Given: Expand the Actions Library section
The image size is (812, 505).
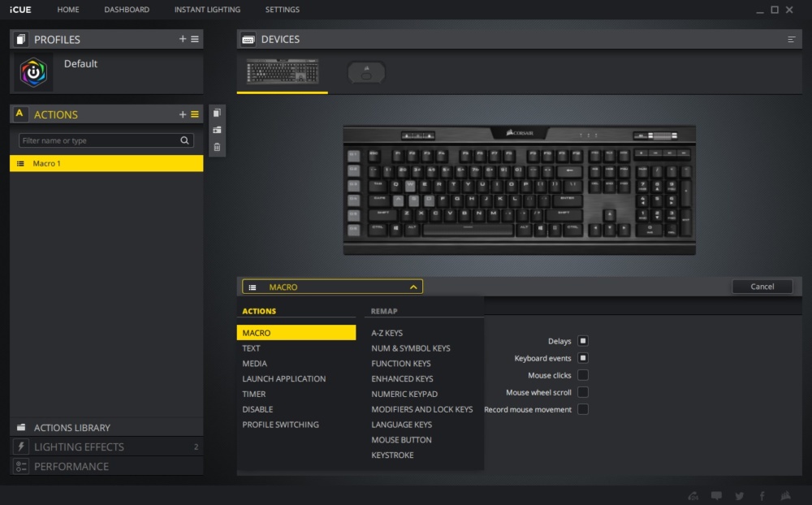Looking at the screenshot, I should [106, 427].
